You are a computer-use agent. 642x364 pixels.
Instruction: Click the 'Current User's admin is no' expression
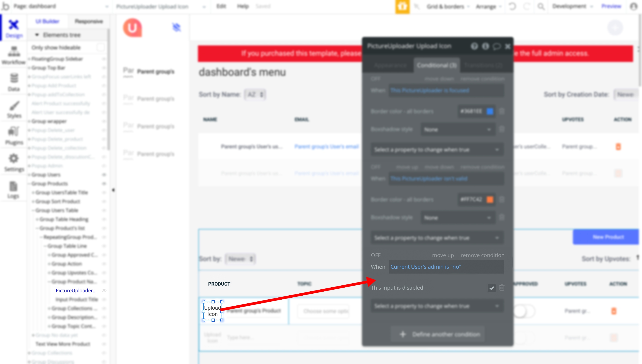pos(426,266)
